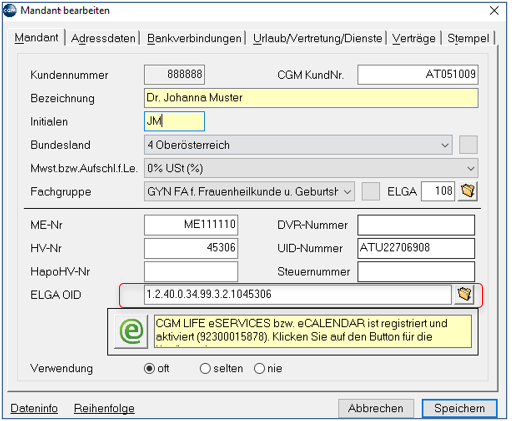Click the Fachgruppe label
This screenshot has width=512, height=421.
61,192
